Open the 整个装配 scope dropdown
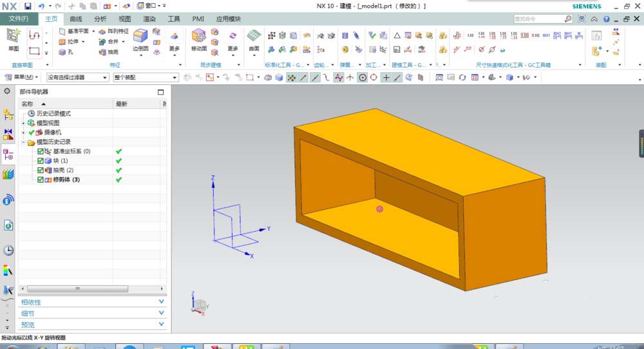 (146, 77)
